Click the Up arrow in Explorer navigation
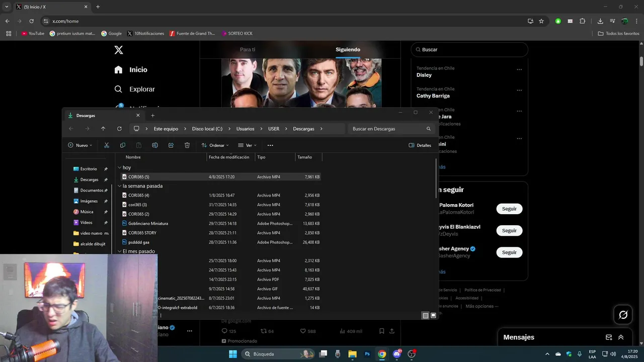 tap(103, 129)
